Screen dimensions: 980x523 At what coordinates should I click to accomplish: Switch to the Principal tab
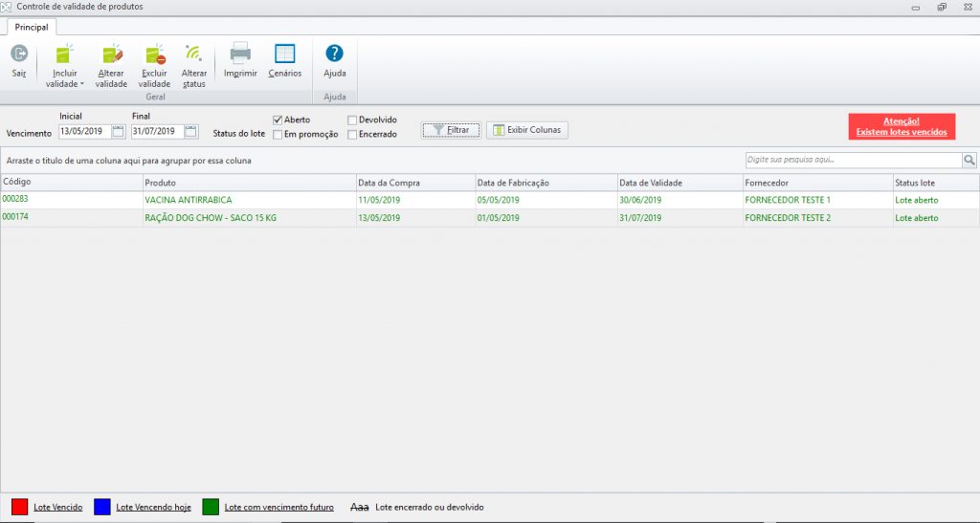(x=32, y=27)
